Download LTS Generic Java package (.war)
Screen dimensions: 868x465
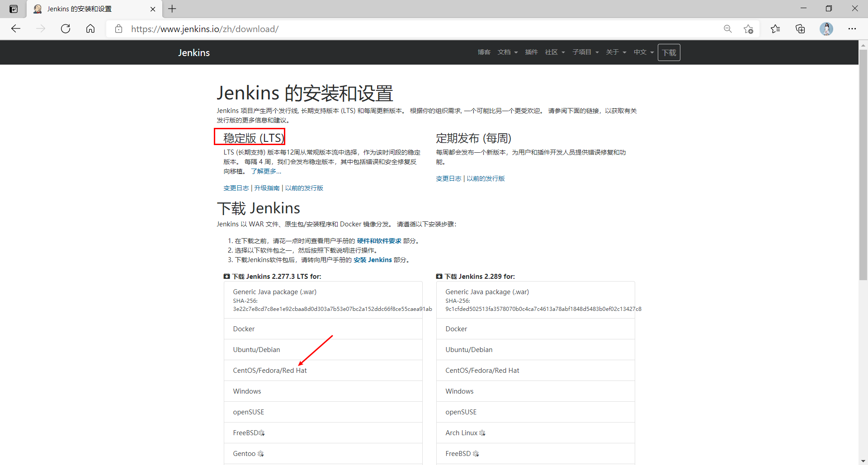[x=323, y=300]
